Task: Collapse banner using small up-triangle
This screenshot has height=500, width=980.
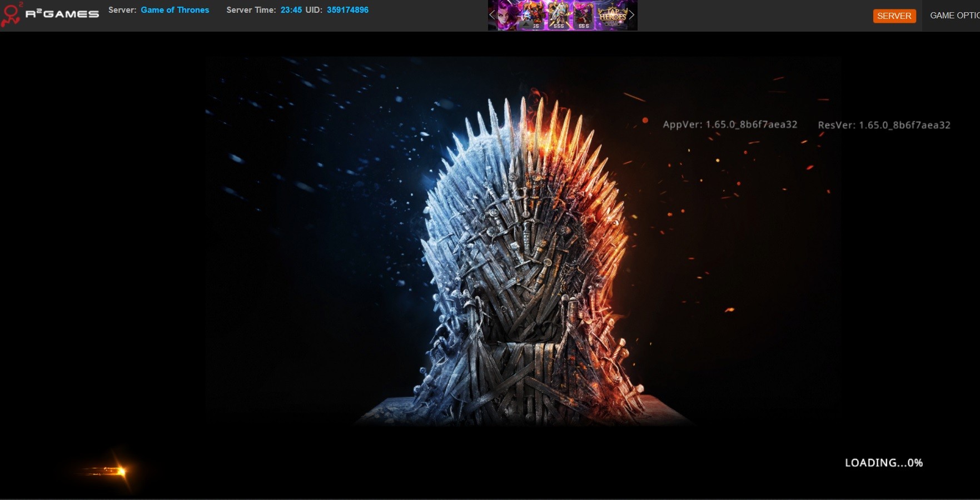Action: 526,26
